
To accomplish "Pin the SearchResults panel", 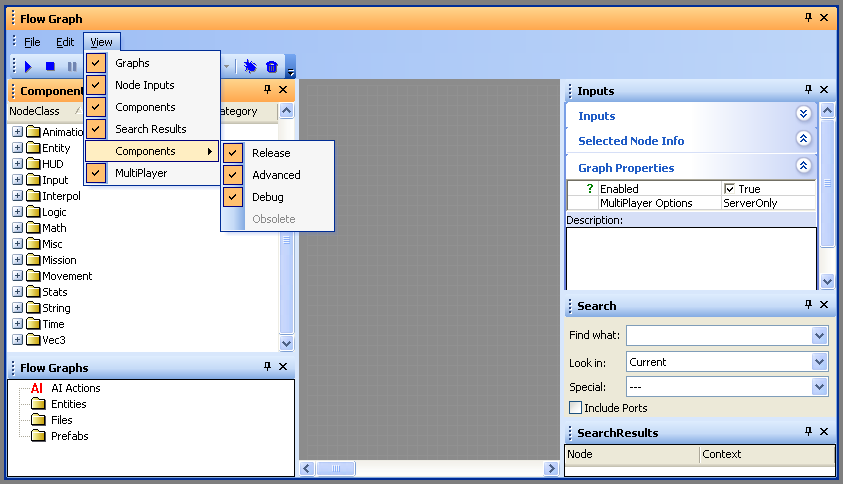I will click(x=808, y=431).
